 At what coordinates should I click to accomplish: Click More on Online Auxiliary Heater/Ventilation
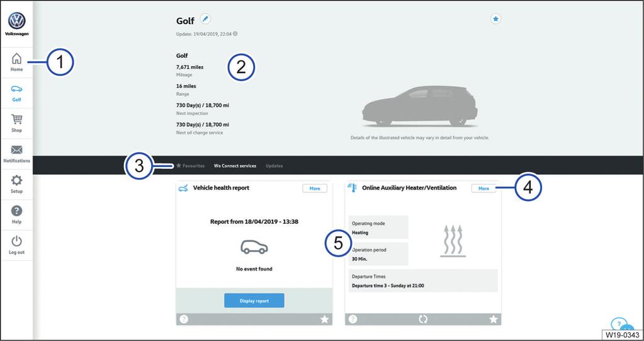[484, 188]
